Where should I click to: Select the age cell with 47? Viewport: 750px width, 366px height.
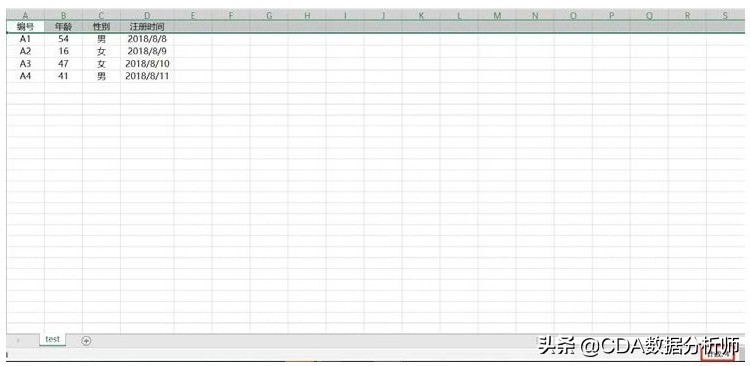click(x=64, y=64)
